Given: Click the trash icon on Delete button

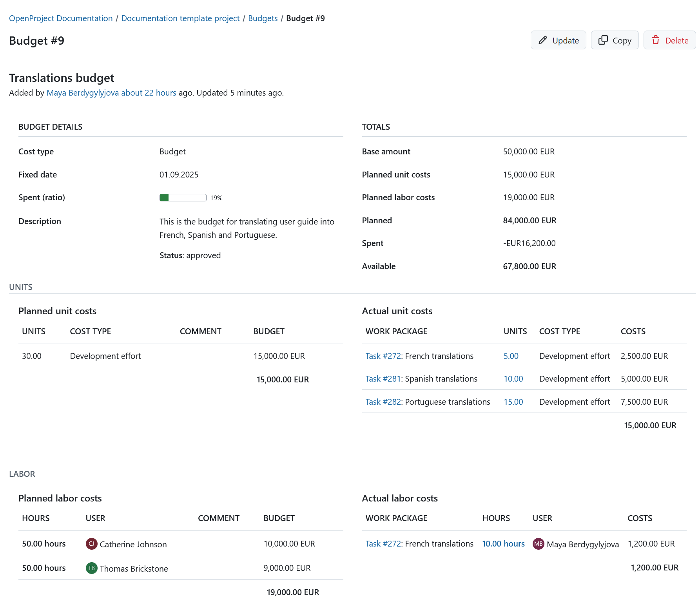Looking at the screenshot, I should click(656, 40).
